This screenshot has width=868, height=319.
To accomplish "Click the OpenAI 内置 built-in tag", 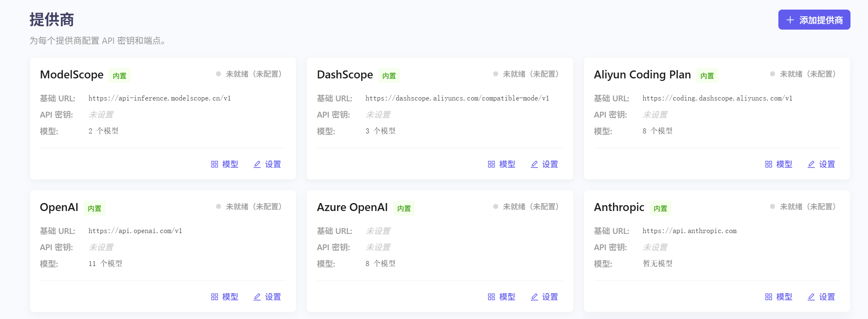I will pyautogui.click(x=94, y=208).
